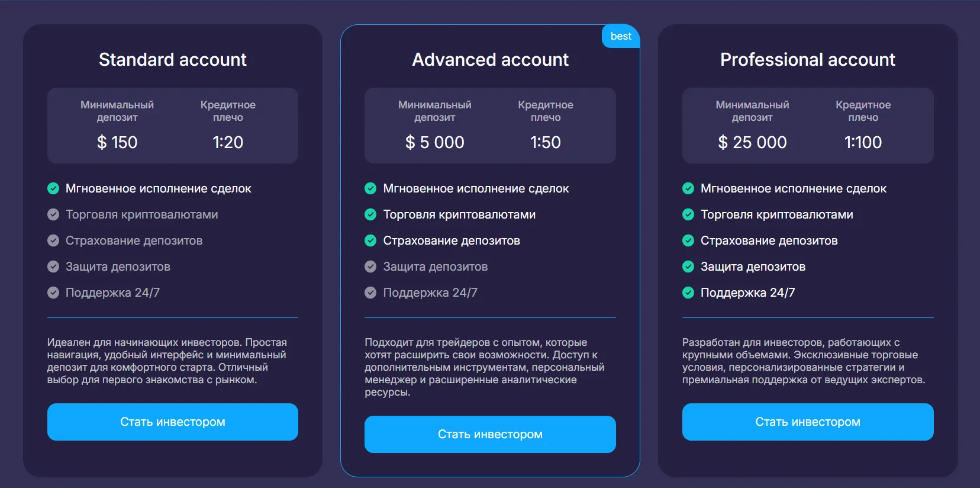Screen dimensions: 980x488
Task: Click gray checkmark beside Advanced's Защита депозитов
Action: pos(370,267)
